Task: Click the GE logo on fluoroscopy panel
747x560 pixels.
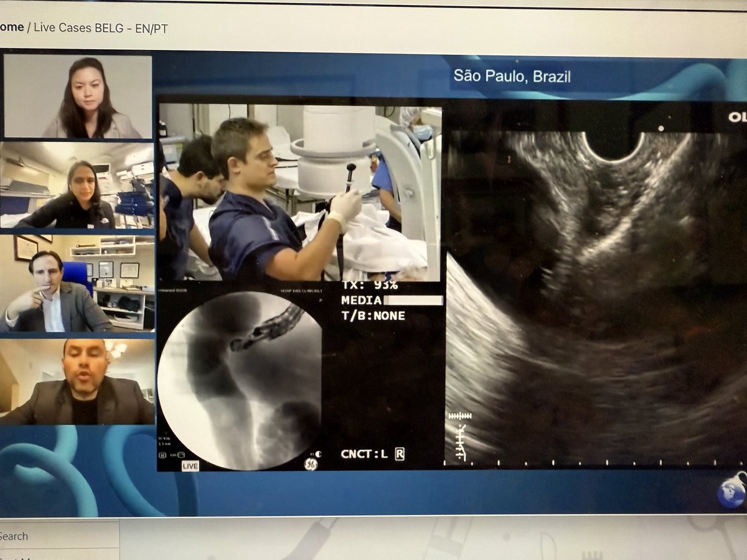Action: (311, 464)
